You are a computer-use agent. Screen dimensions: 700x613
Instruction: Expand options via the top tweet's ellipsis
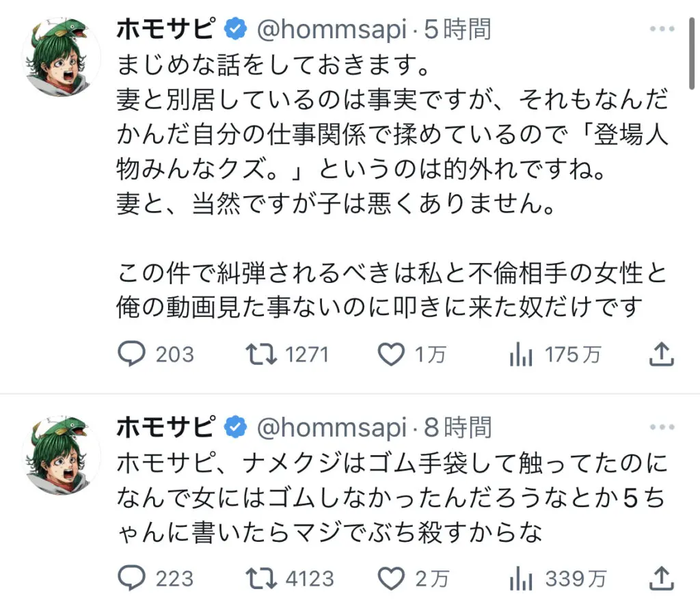(662, 27)
